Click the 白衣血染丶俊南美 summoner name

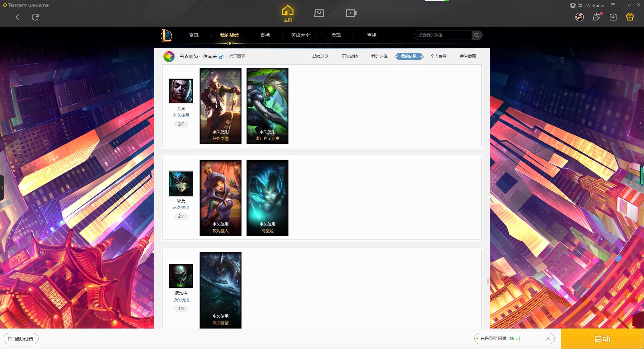coord(198,56)
